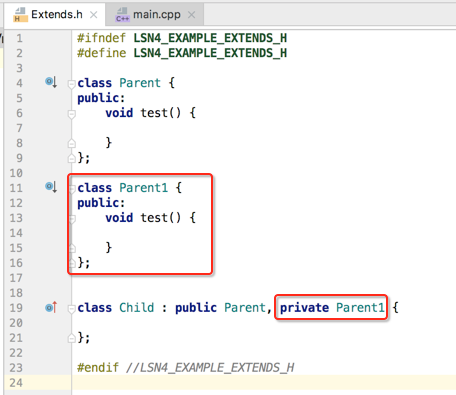Screen dimensions: 456x395
Task: Fold the class Child end marker on line 21
Action: (x=71, y=338)
